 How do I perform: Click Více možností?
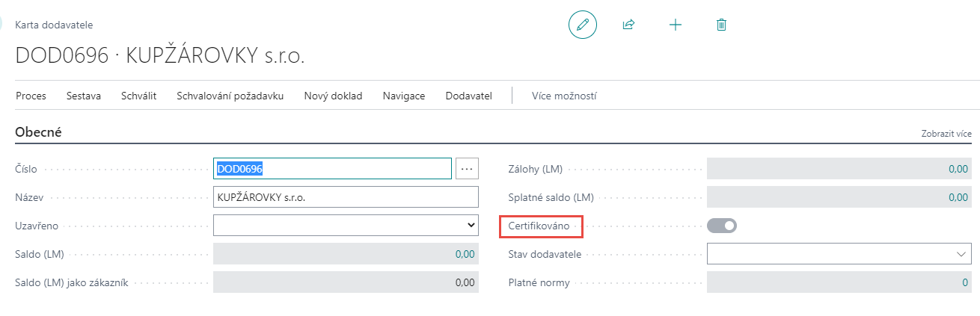563,96
